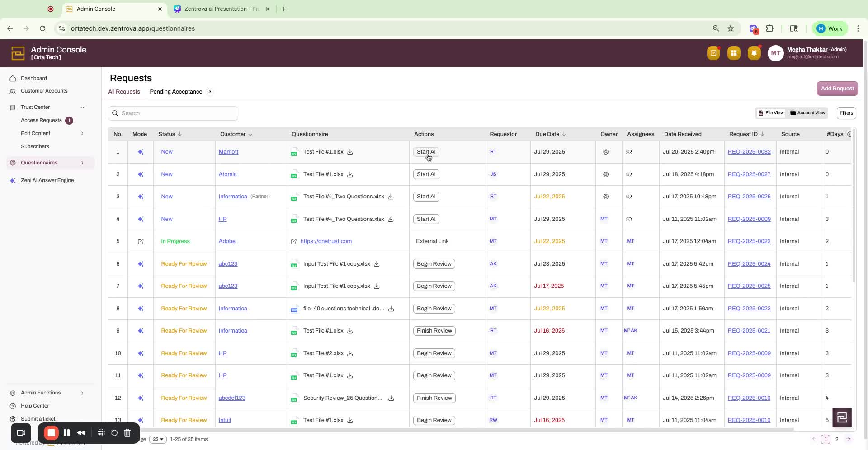Screen dimensions: 868x450
Task: Open Customer Accounts in the sidebar
Action: coord(44,91)
